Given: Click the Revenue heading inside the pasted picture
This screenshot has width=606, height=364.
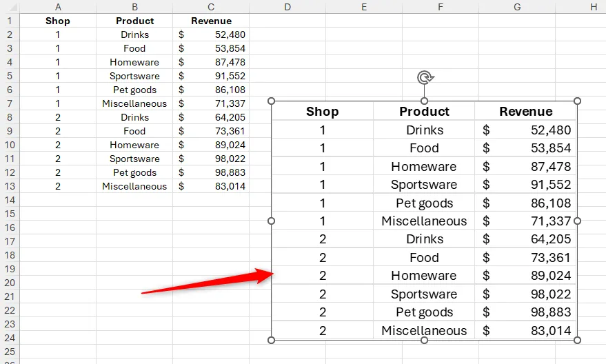Looking at the screenshot, I should (x=526, y=112).
